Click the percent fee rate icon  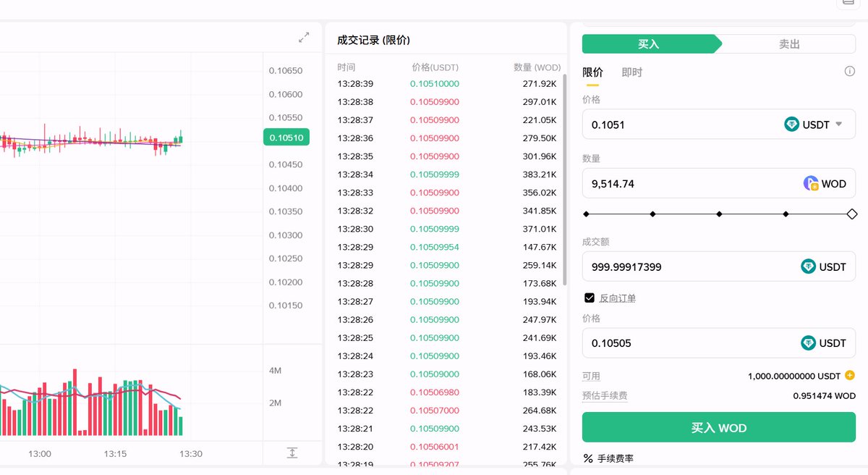[588, 458]
